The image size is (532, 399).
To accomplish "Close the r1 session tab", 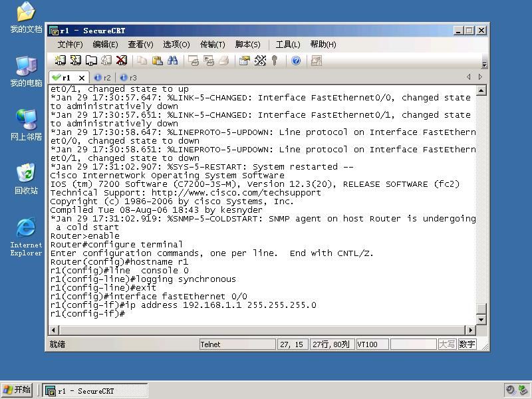I will 81,78.
